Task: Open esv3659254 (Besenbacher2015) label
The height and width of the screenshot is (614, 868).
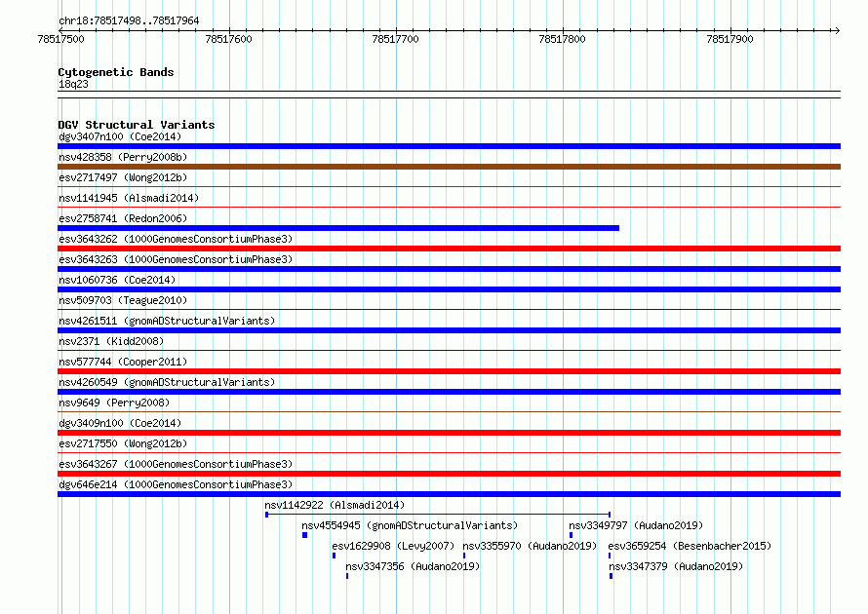Action: [690, 546]
